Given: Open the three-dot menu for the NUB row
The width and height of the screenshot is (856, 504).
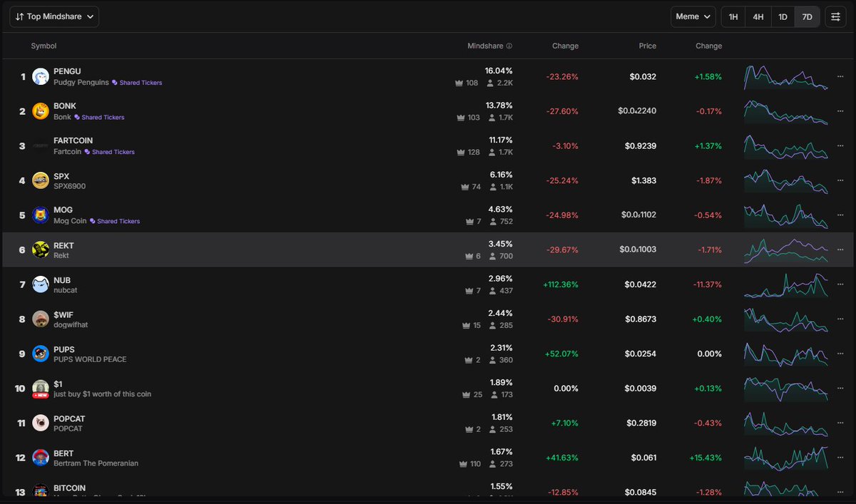Looking at the screenshot, I should coord(840,284).
